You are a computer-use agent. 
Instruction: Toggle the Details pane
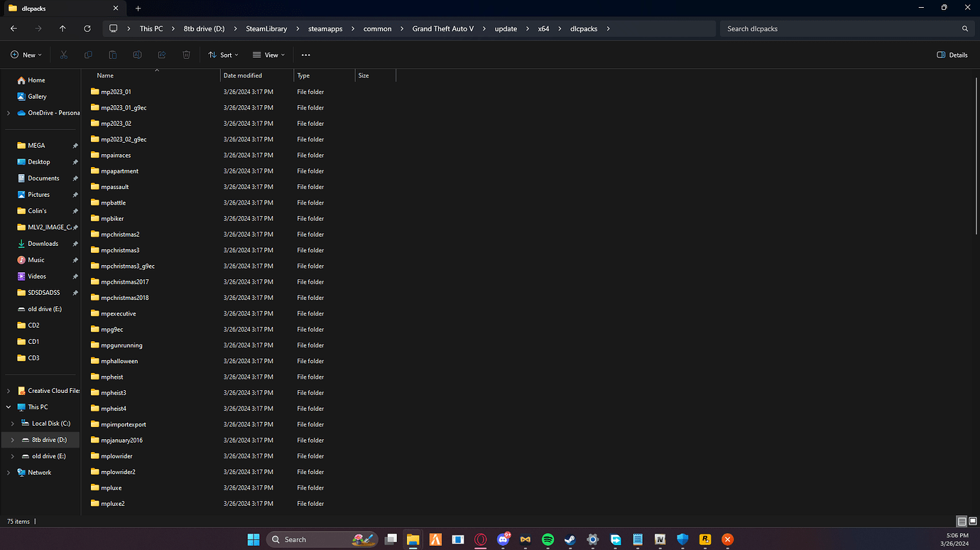tap(952, 55)
